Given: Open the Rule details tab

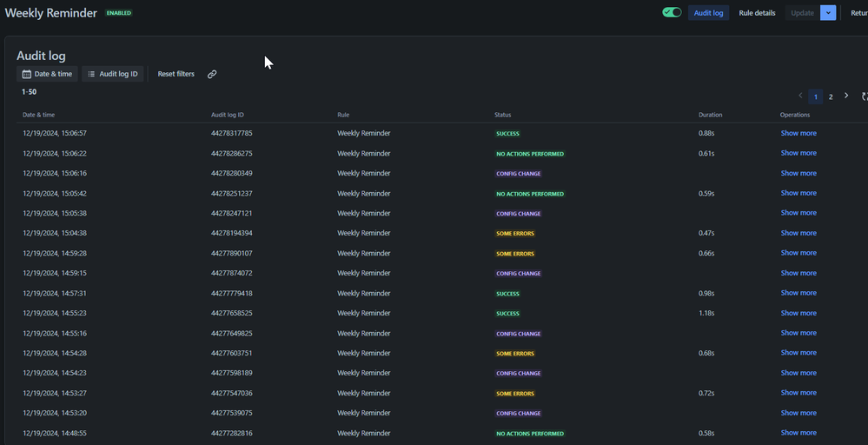Looking at the screenshot, I should [x=757, y=13].
